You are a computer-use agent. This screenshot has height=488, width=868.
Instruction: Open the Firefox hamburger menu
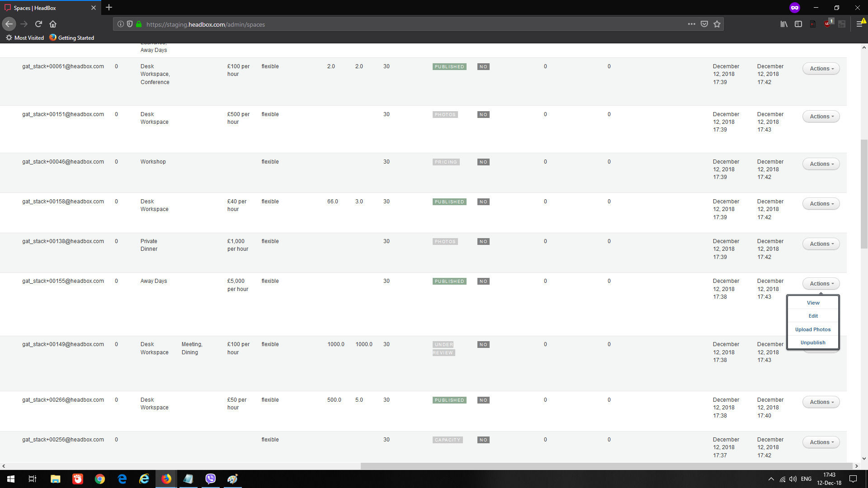[x=859, y=24]
